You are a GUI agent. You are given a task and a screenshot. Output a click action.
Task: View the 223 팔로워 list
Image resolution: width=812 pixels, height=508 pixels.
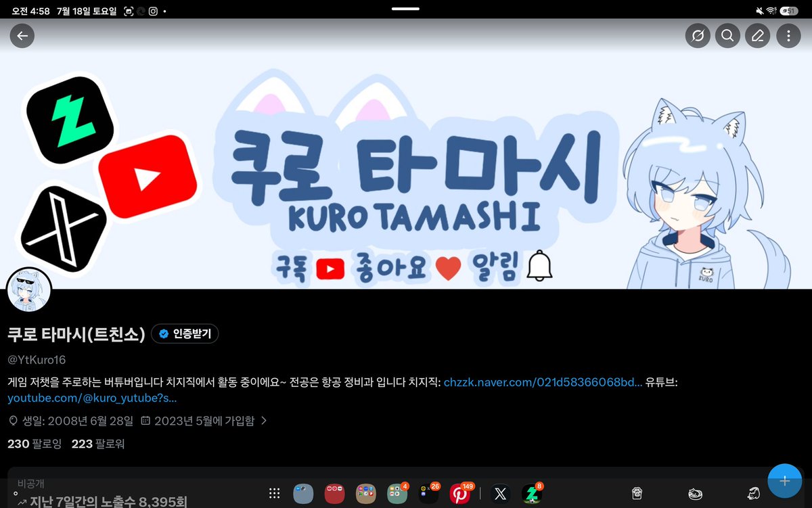click(98, 444)
